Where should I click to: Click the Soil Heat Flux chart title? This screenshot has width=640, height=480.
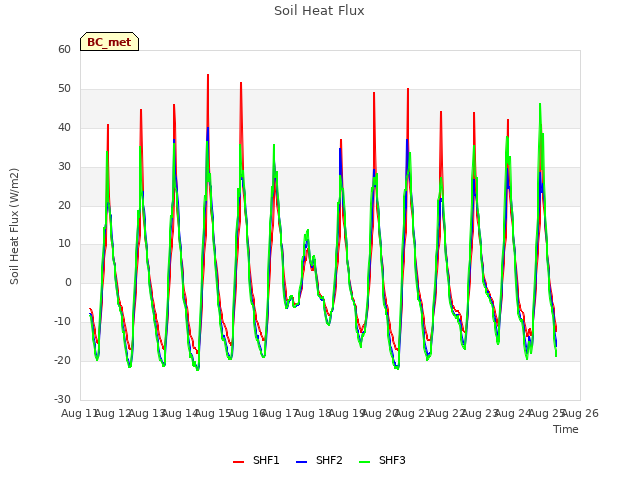[319, 11]
